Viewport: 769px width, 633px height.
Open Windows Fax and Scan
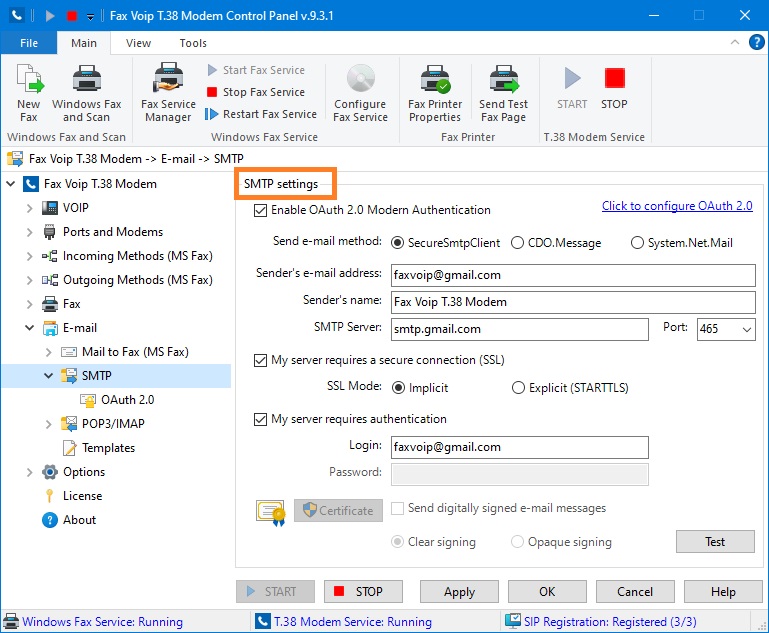click(x=86, y=93)
